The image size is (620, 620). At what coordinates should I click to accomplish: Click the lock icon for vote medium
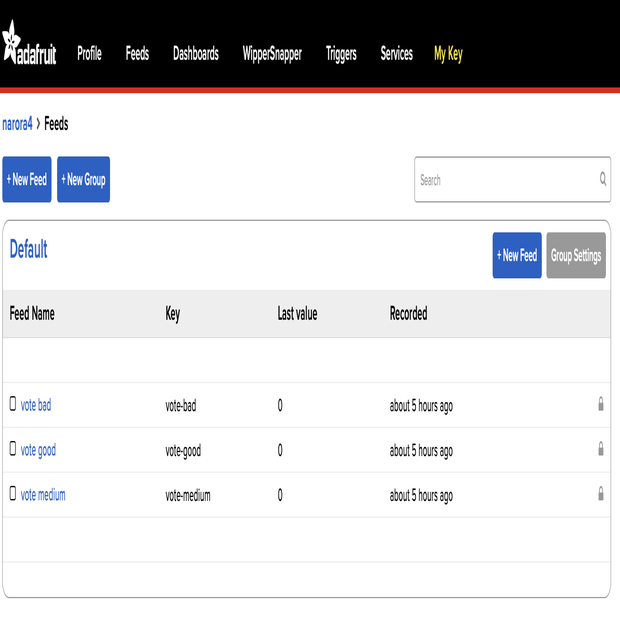600,494
